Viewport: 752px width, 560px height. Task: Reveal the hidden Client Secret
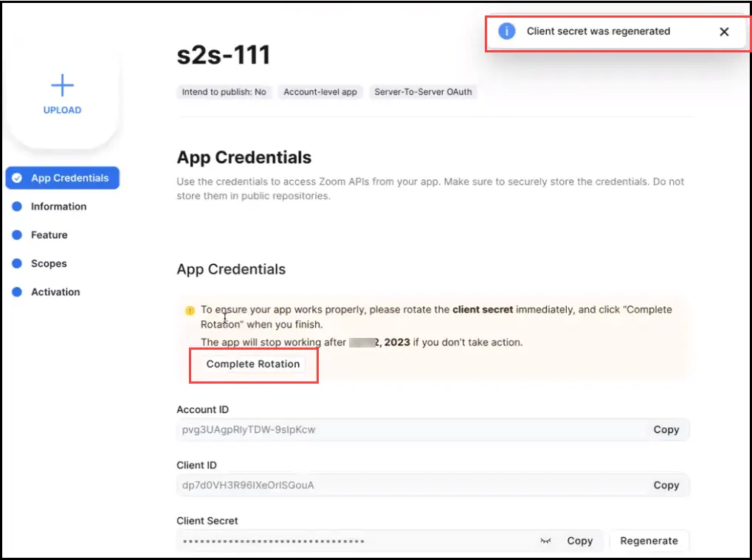[x=546, y=541]
